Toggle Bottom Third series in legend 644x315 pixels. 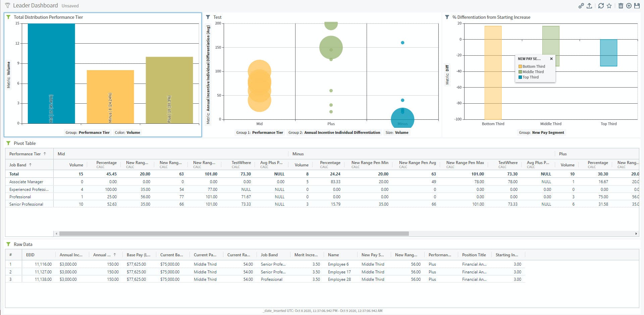pos(532,66)
